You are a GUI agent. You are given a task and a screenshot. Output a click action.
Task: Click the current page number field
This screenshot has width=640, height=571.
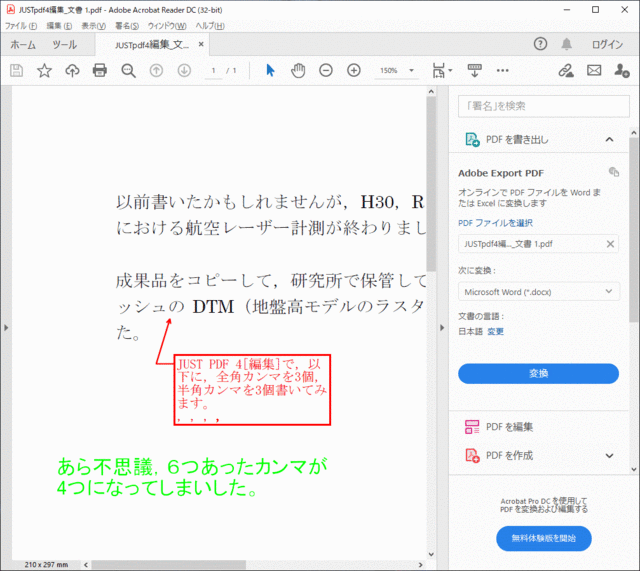pyautogui.click(x=213, y=71)
